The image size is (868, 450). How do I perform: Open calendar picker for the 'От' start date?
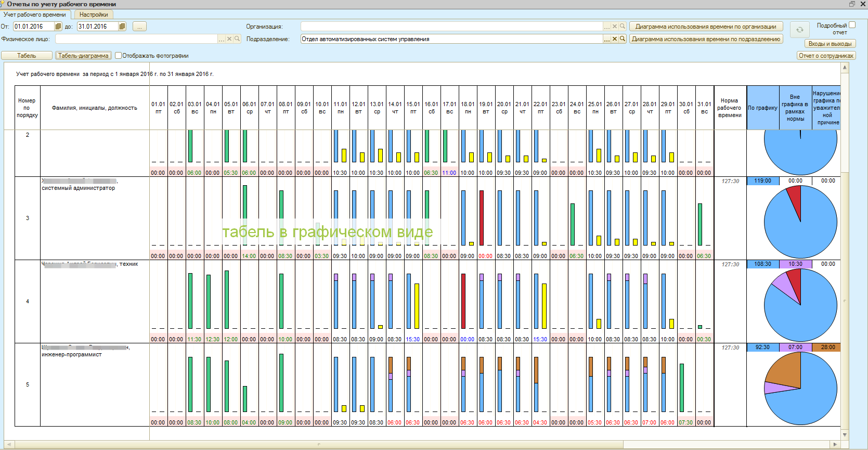point(58,27)
